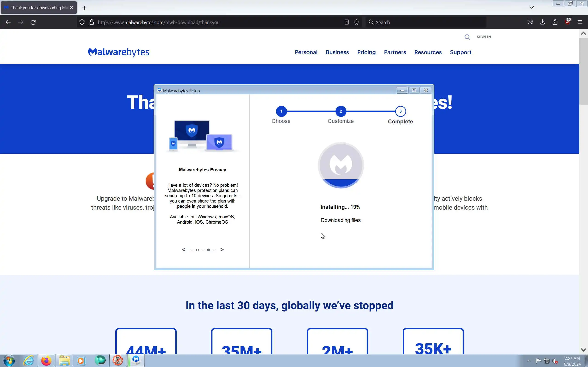Expand the list all tabs chevron
588x367 pixels.
531,8
